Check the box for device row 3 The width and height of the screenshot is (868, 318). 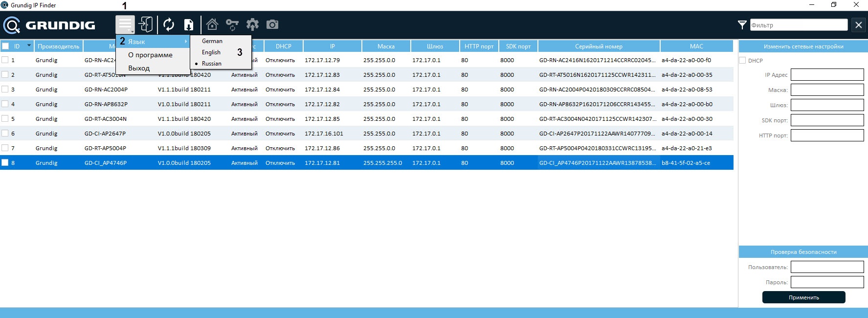tap(5, 90)
